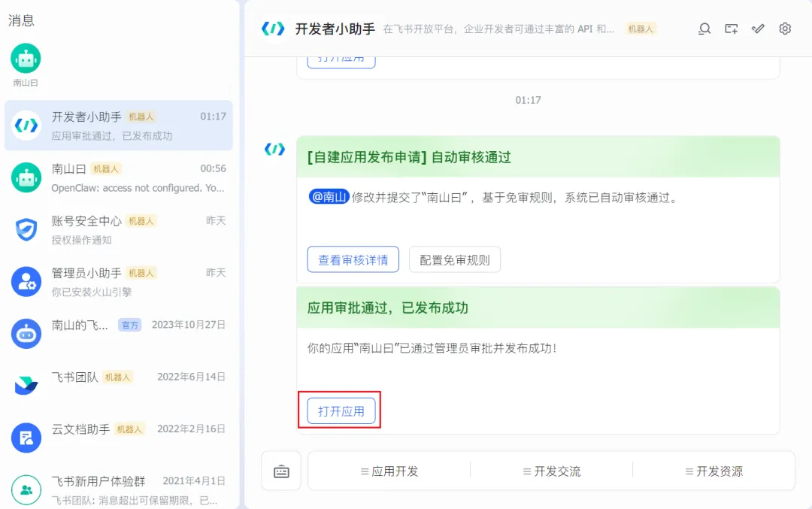Click the 配置免审规则 button
Screen dimensions: 812x509
point(455,259)
